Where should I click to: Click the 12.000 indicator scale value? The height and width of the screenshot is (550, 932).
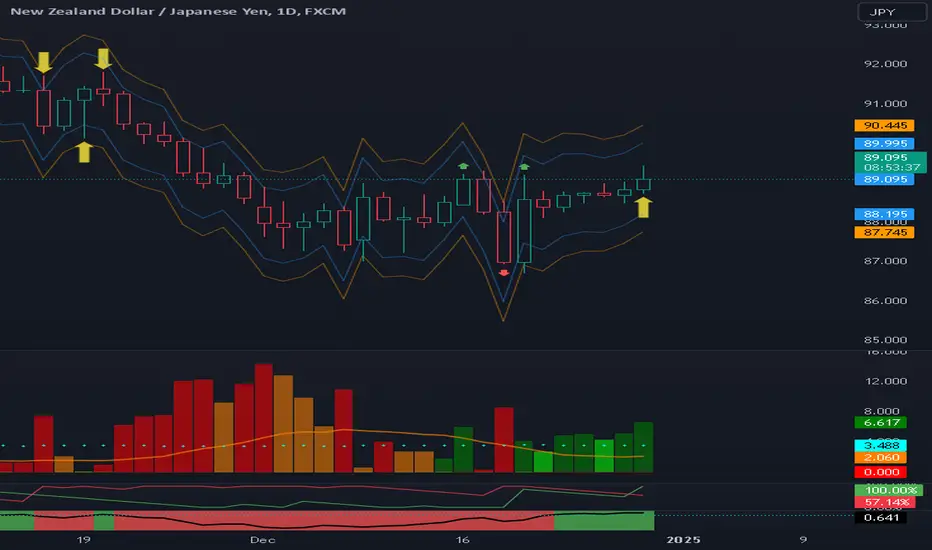886,381
